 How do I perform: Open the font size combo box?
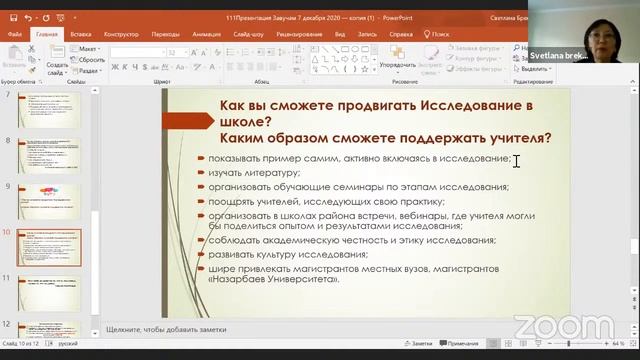click(178, 53)
